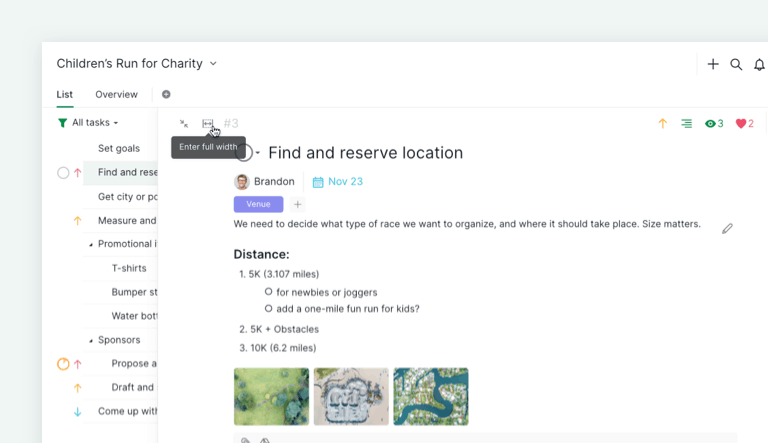Screen dimensions: 768x443
Task: Select the Bumper st subtask
Action: (134, 292)
